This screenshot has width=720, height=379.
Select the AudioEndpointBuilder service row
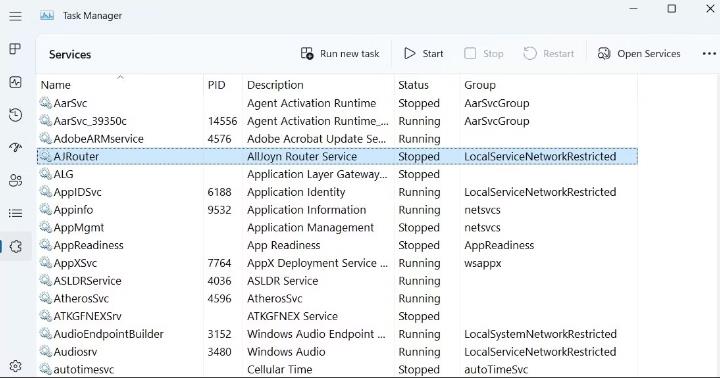[337, 334]
